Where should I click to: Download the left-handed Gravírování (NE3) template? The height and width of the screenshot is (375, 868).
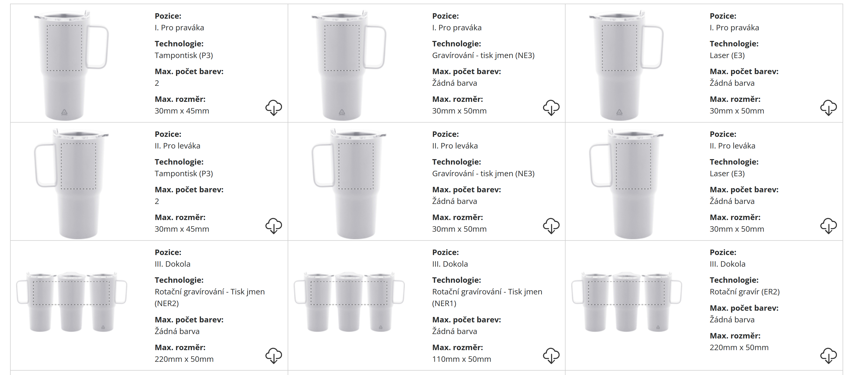point(551,225)
